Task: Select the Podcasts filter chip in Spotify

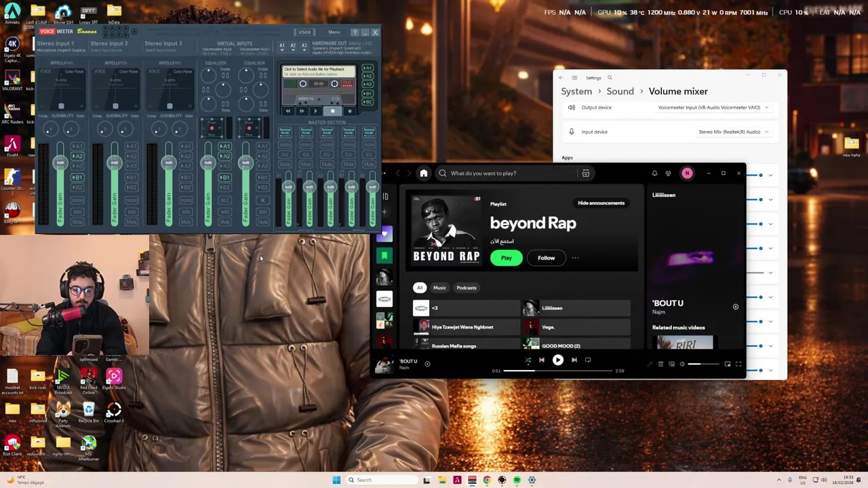Action: coord(466,287)
